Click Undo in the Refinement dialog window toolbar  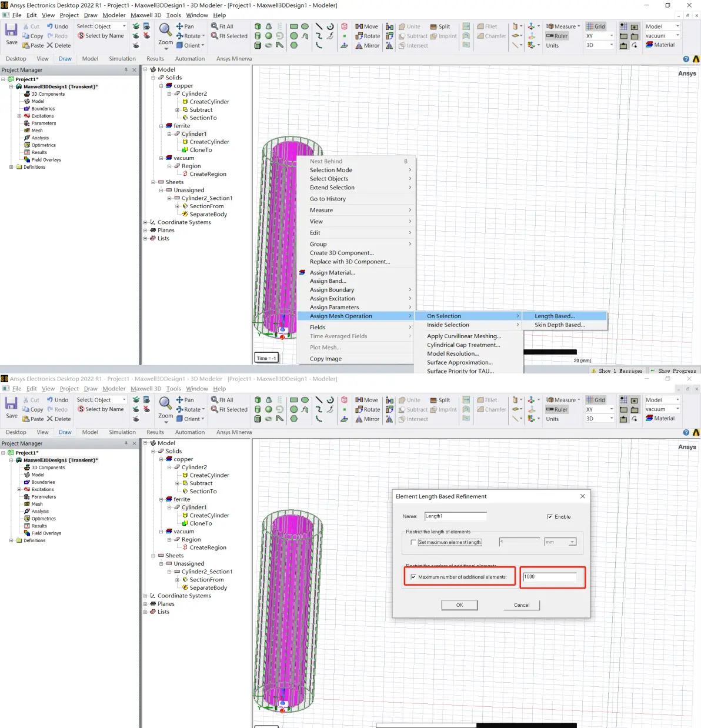tap(58, 400)
